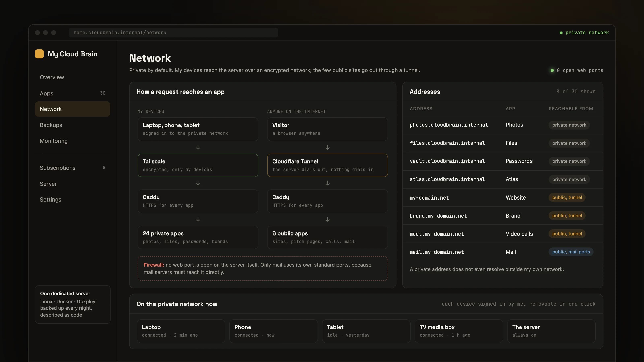The width and height of the screenshot is (644, 362).
Task: Select the Visitor card
Action: (x=327, y=129)
